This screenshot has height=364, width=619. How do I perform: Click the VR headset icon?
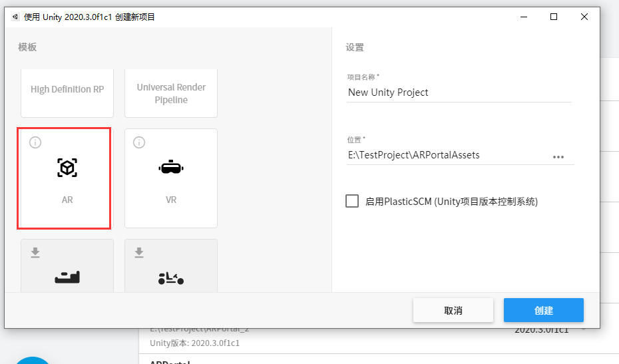[171, 167]
